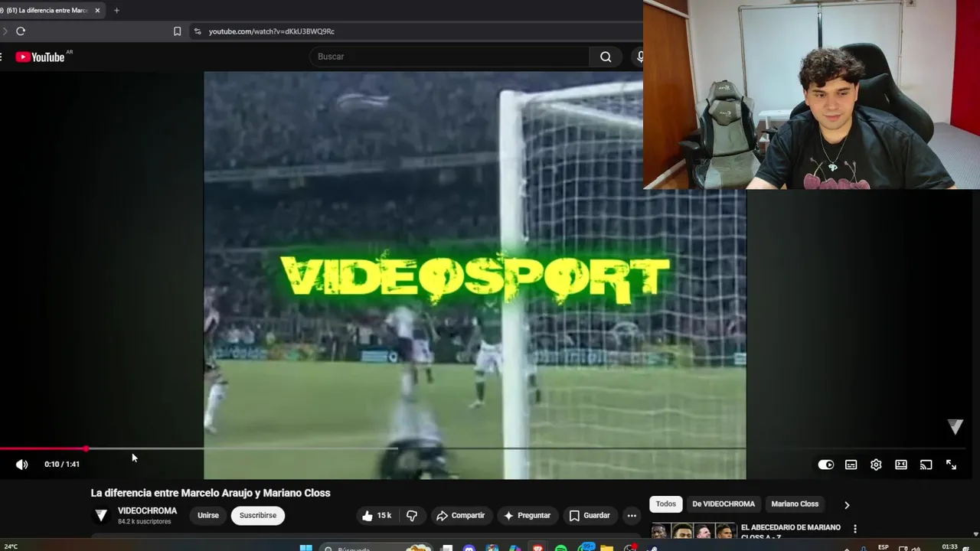Open 'EL ABECEDARIO DE MARIANO' video thumbnail
This screenshot has width=980, height=551.
pos(694,532)
